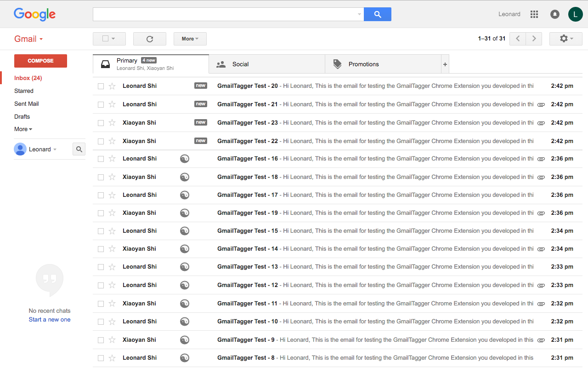Tick the checkbox for GmailTagger Test - 21

pos(101,104)
